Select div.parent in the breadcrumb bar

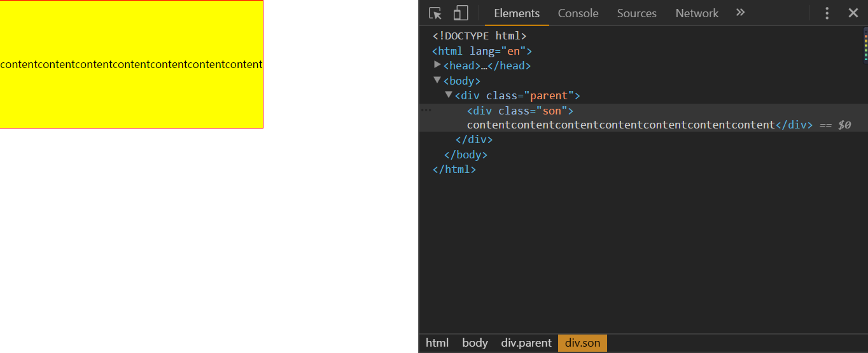click(526, 343)
